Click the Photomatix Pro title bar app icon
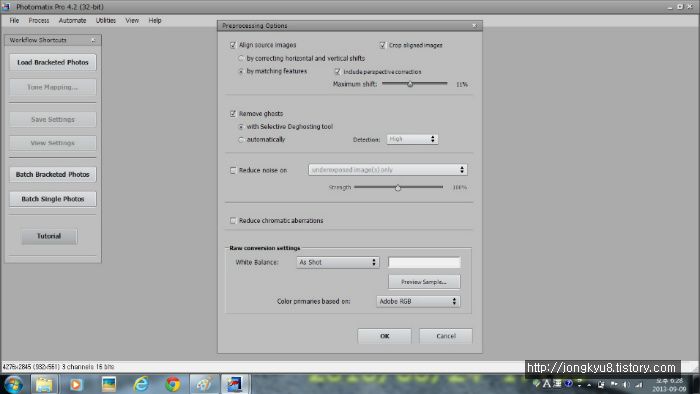700x394 pixels. point(6,7)
